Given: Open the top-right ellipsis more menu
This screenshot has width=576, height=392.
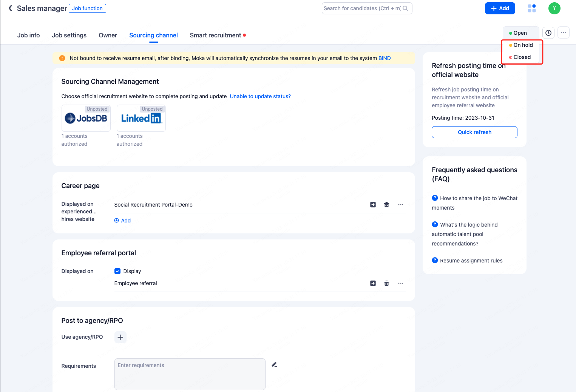Looking at the screenshot, I should 564,33.
